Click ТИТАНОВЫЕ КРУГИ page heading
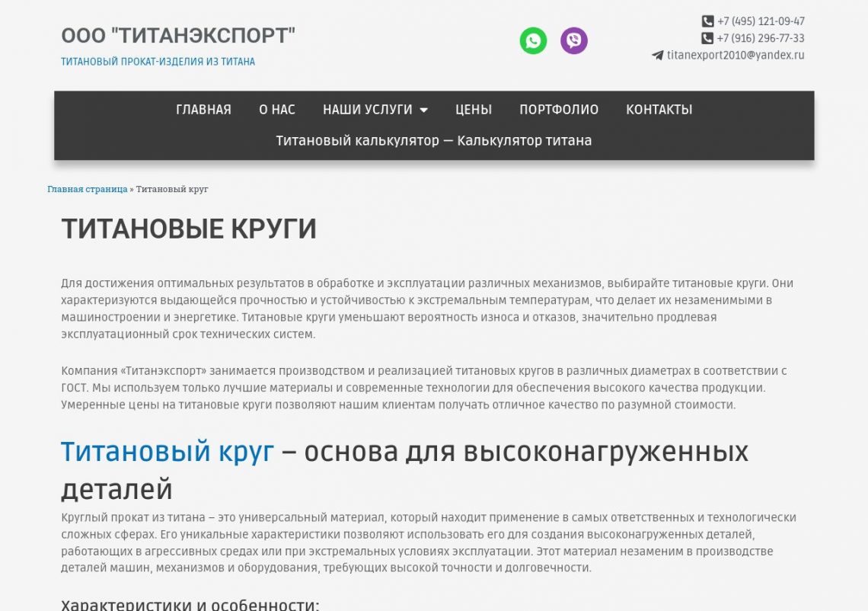This screenshot has height=611, width=868. 189,229
